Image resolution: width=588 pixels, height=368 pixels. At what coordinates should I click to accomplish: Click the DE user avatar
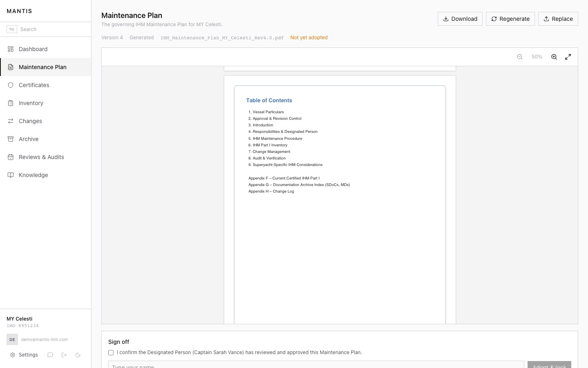pyautogui.click(x=12, y=339)
